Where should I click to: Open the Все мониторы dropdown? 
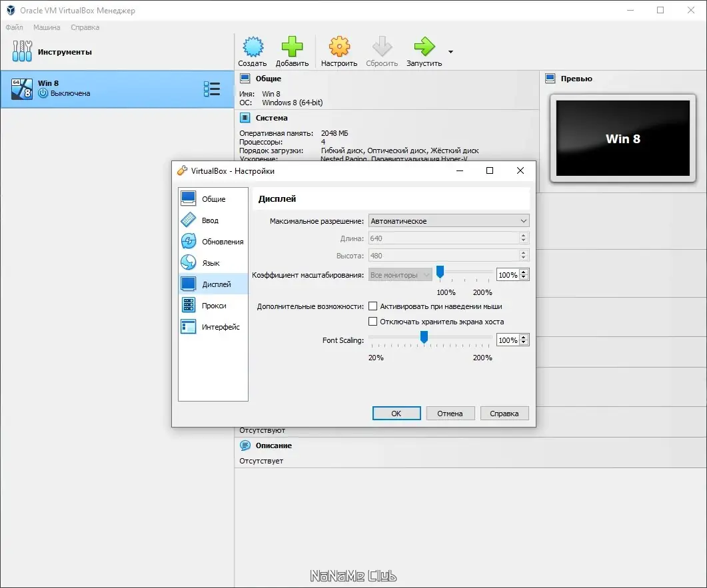[400, 275]
